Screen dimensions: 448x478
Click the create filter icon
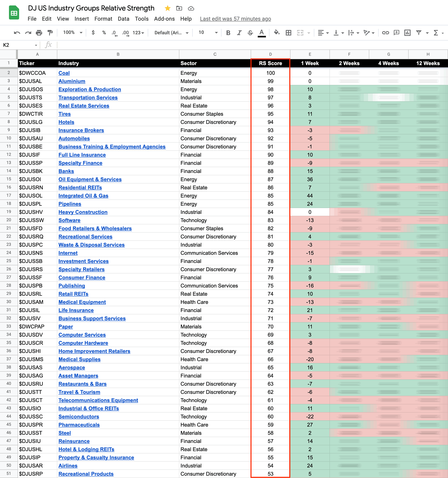[x=419, y=33]
